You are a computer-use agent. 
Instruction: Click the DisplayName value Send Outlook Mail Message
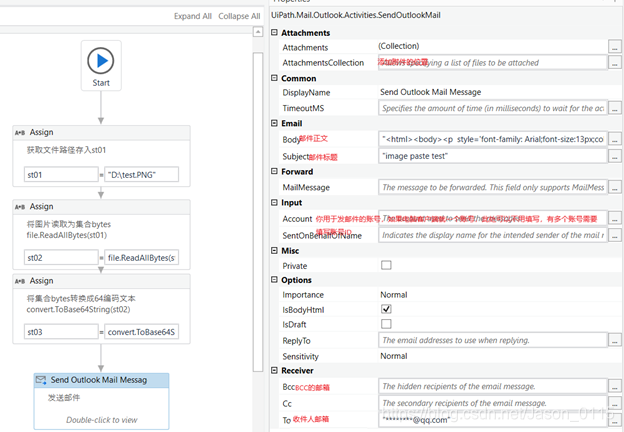click(x=431, y=92)
